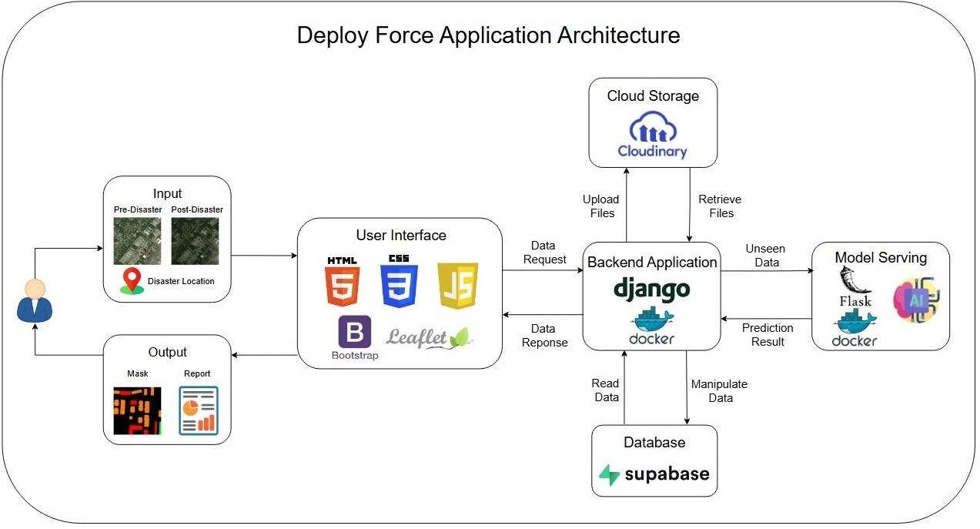Click the 'Pre-Disaster' caption
The width and height of the screenshot is (980, 529).
coord(137,209)
